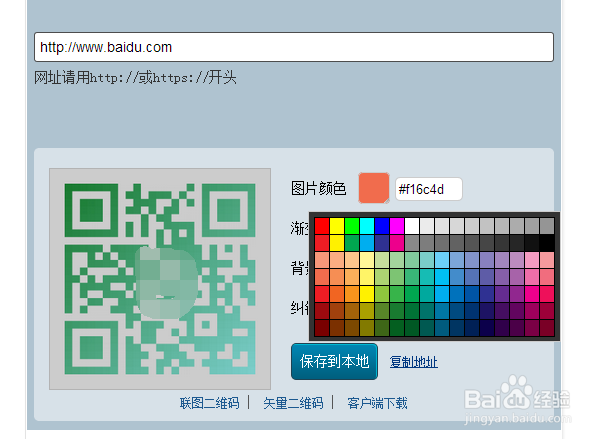
Task: Pick bright yellow in the palette's top row
Action: 337,226
